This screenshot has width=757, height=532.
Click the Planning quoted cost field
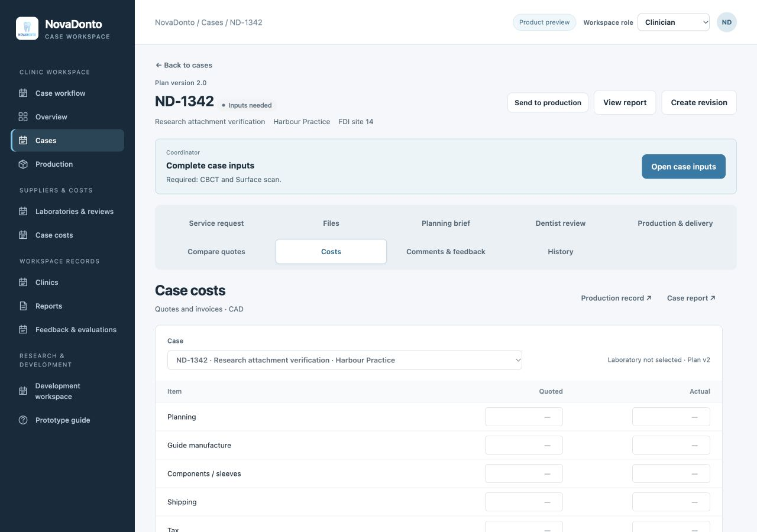tap(524, 417)
